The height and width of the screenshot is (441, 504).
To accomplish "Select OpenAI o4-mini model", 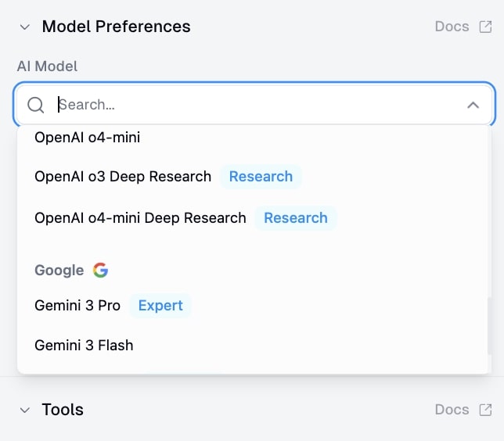I will point(87,138).
